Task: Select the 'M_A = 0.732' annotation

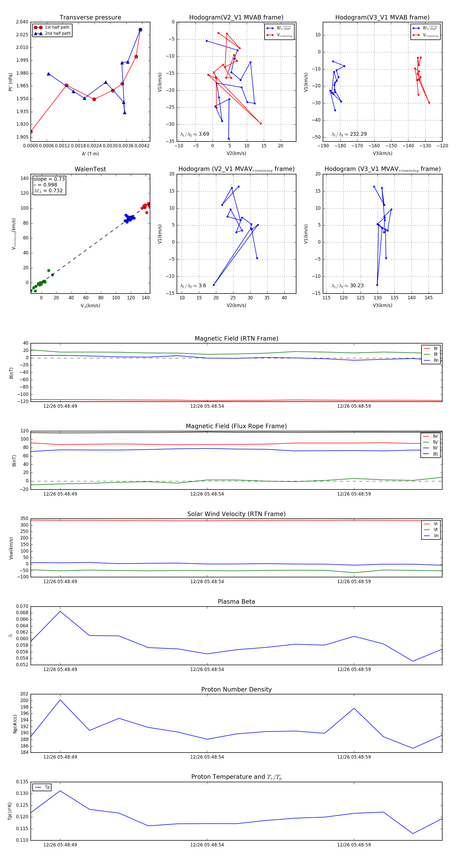Action: pos(48,191)
